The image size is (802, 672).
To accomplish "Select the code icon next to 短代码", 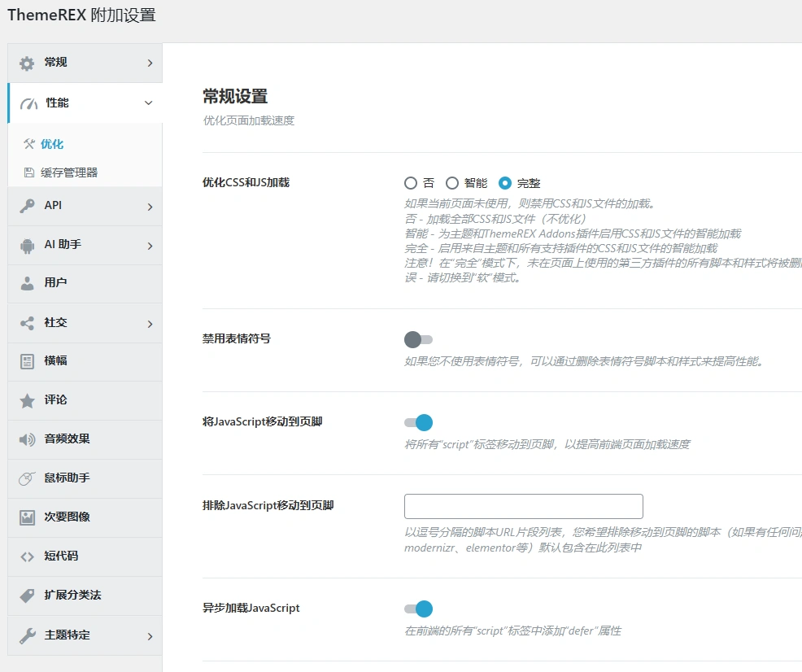I will pyautogui.click(x=26, y=556).
